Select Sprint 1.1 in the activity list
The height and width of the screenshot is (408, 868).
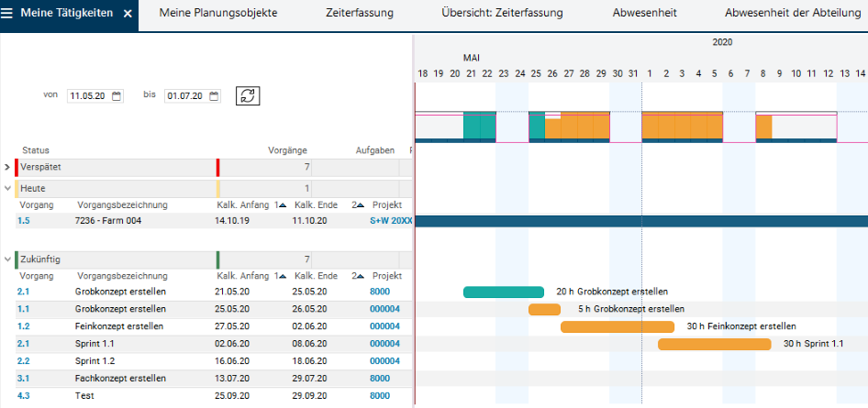[95, 344]
